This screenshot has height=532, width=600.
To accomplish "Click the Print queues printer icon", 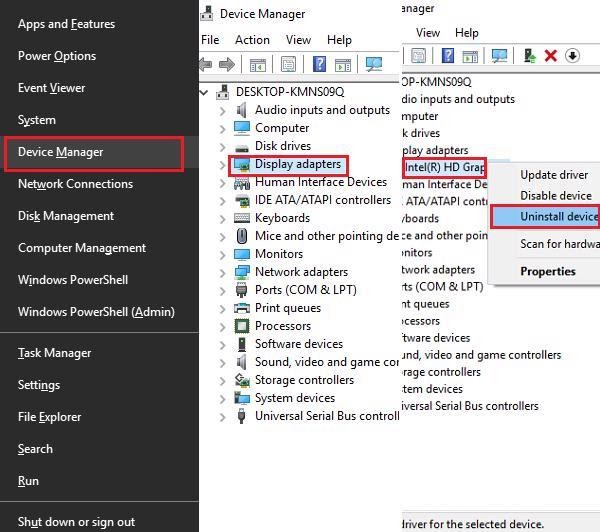I will coord(242,308).
